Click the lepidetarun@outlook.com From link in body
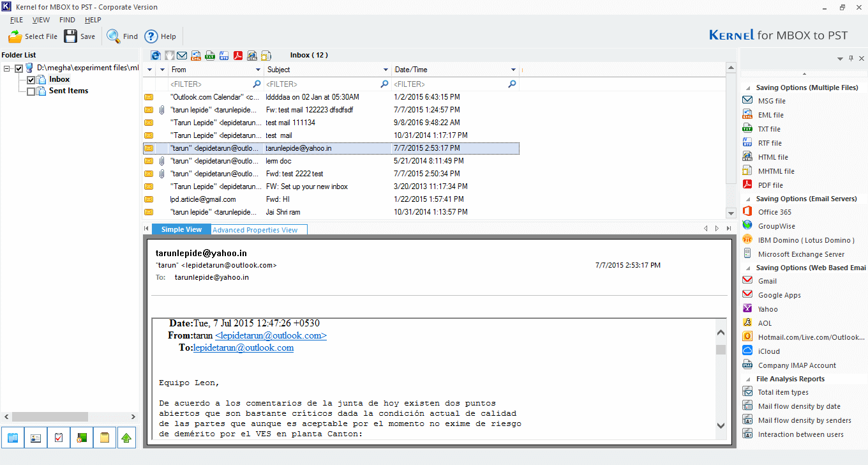The width and height of the screenshot is (868, 465). (x=271, y=335)
